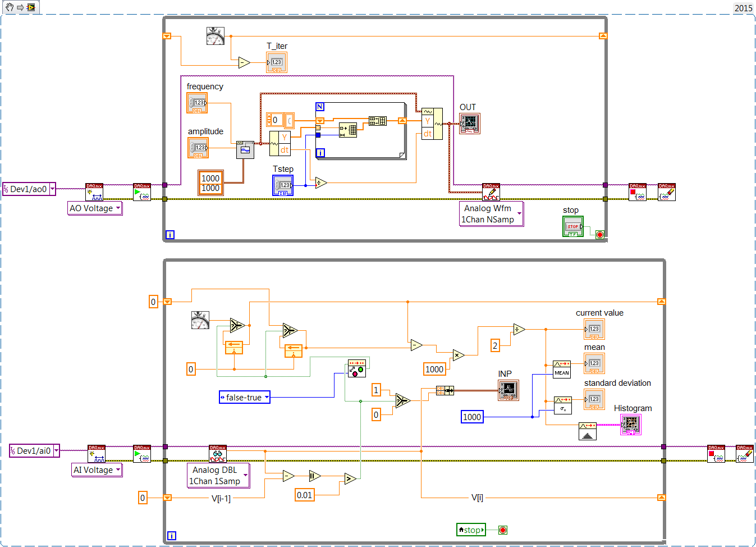Select the Absolute Value function node
756x547 pixels.
[x=315, y=476]
